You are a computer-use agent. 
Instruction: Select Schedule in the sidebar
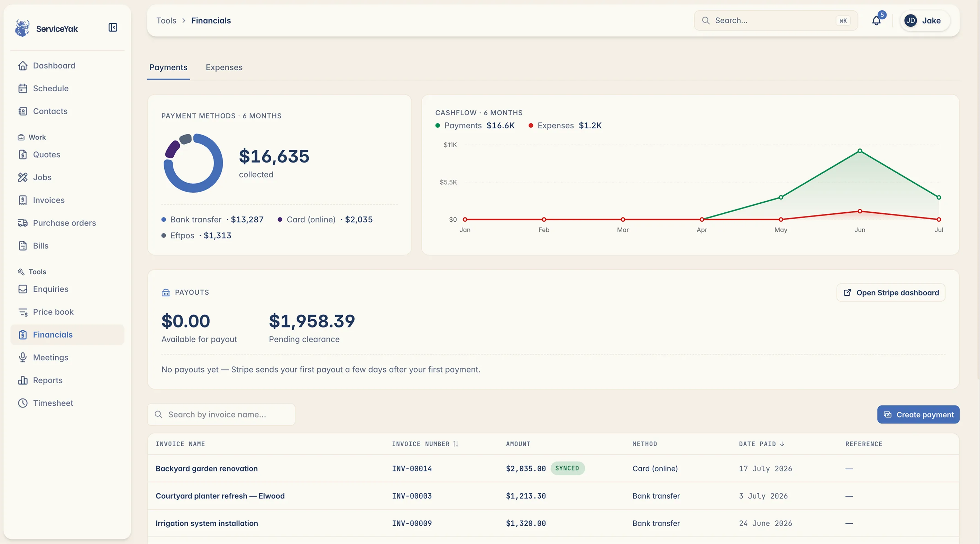tap(67, 88)
